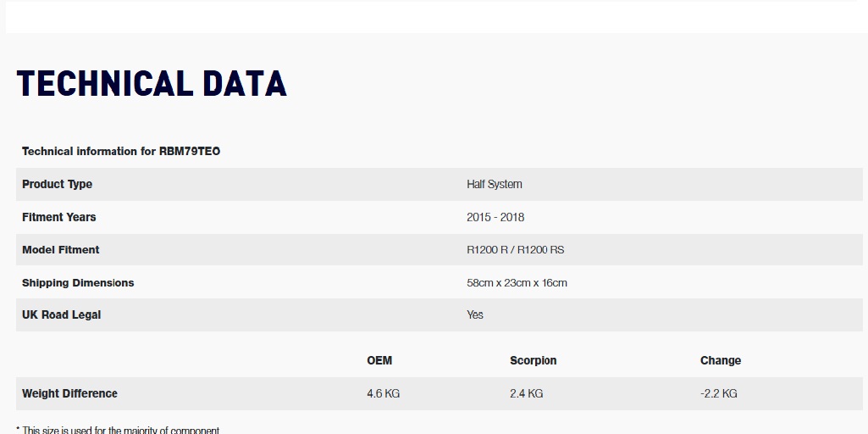The image size is (868, 434).
Task: Click the Product Type label
Action: 57,184
